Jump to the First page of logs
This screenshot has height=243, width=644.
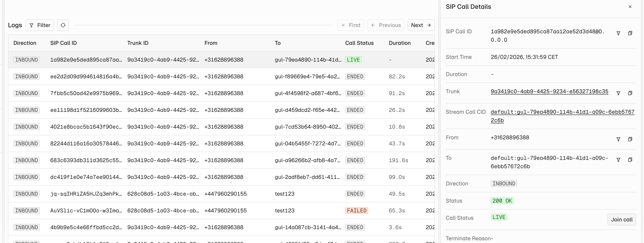pos(350,25)
